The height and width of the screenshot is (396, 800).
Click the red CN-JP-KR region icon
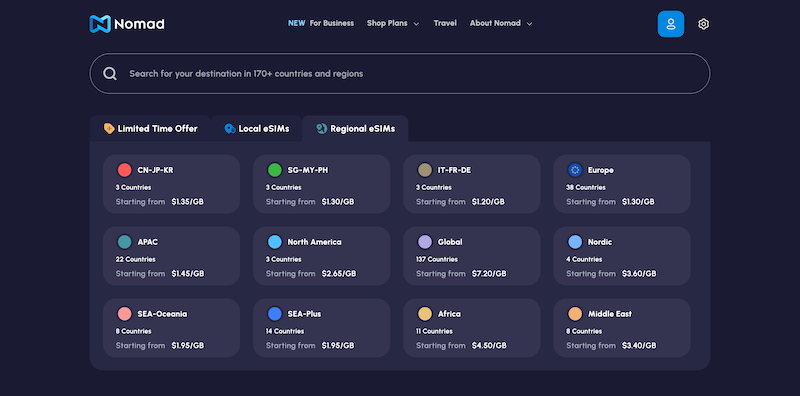pyautogui.click(x=124, y=170)
